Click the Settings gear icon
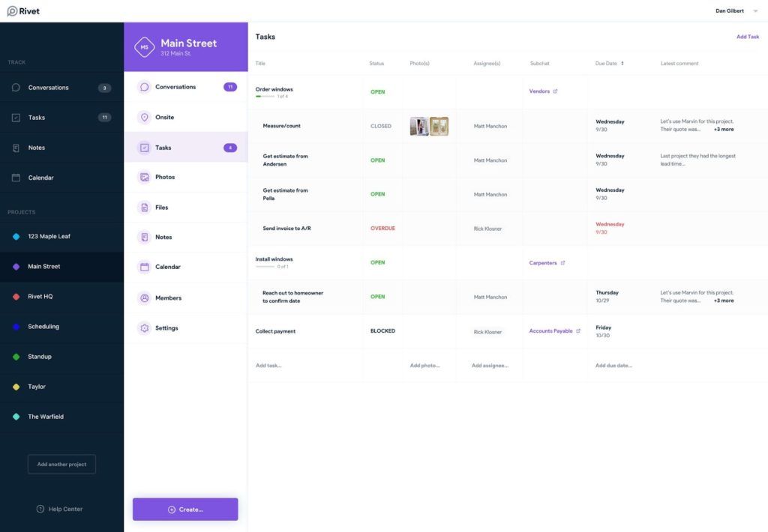Viewport: 768px width, 532px height. (145, 328)
